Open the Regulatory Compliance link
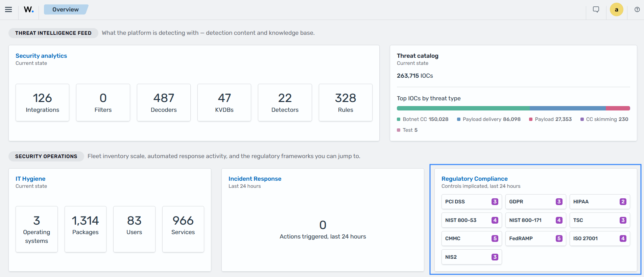The image size is (644, 277). coord(475,179)
